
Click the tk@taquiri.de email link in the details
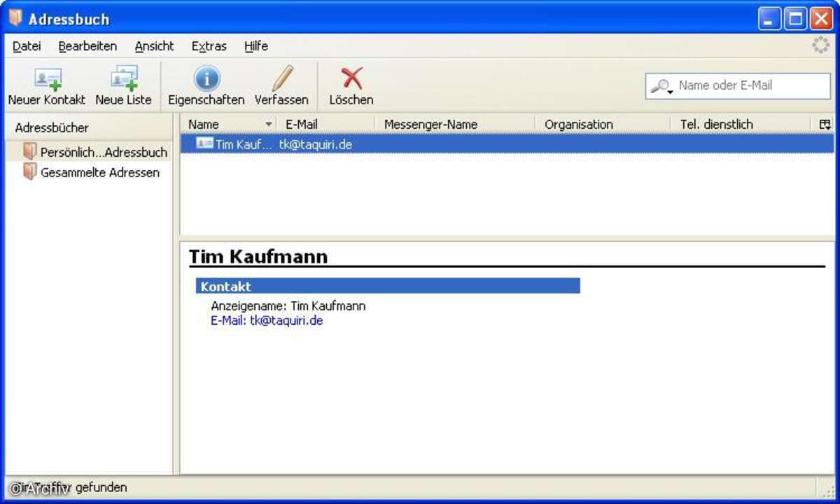286,321
